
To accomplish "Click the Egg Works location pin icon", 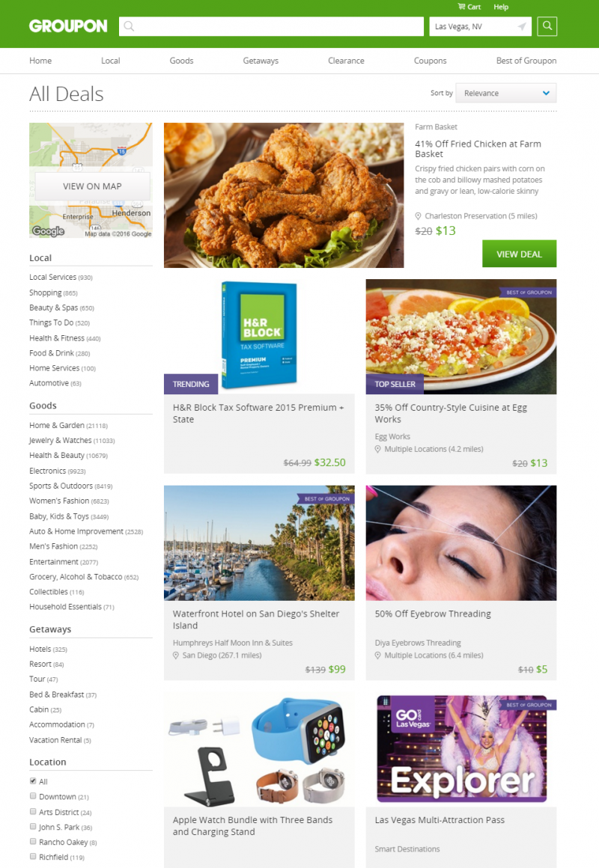I will 378,450.
